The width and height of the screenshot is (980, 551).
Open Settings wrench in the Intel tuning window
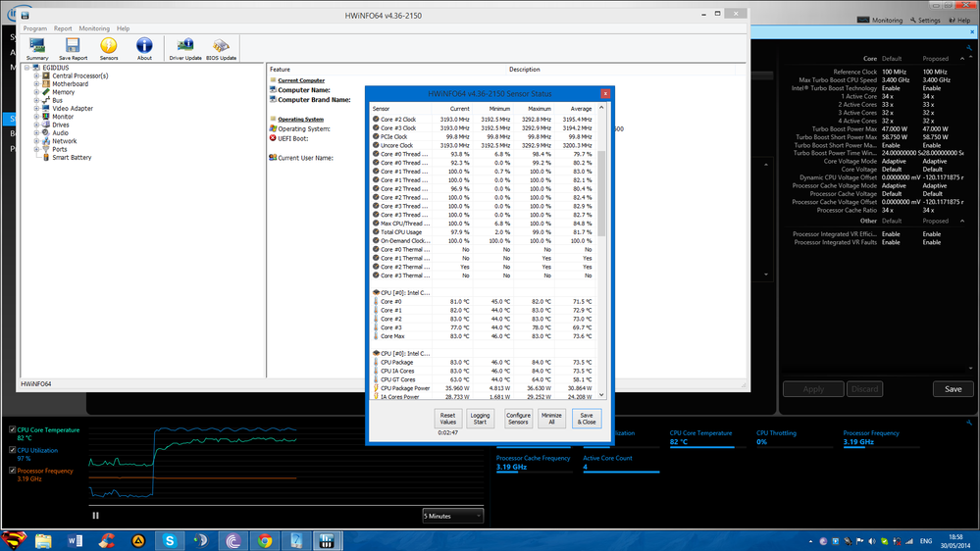[913, 20]
